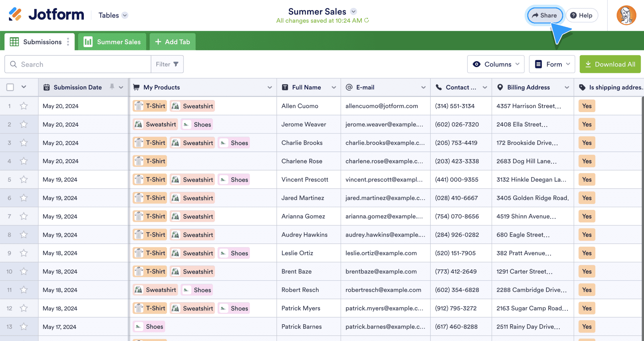Unpin the Submission Date column
This screenshot has width=644, height=341.
pyautogui.click(x=112, y=87)
